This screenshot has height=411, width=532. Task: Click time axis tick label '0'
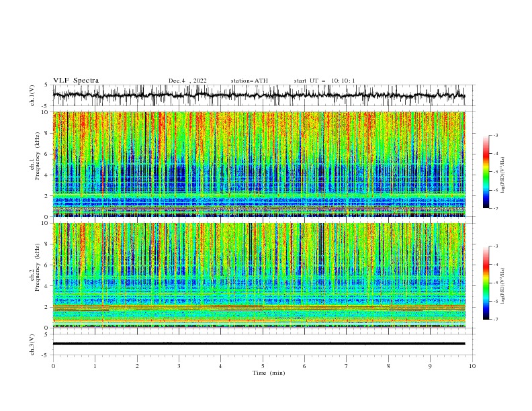[53, 366]
